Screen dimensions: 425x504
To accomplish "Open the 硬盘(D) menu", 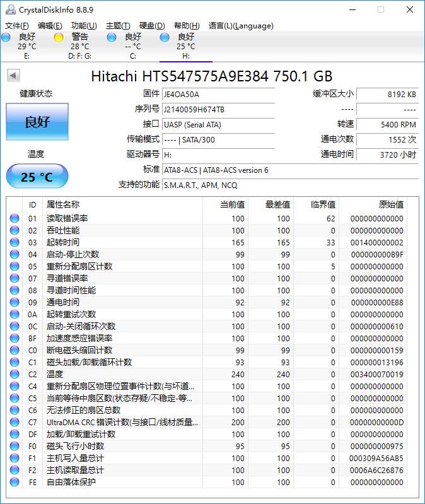I will pos(152,26).
